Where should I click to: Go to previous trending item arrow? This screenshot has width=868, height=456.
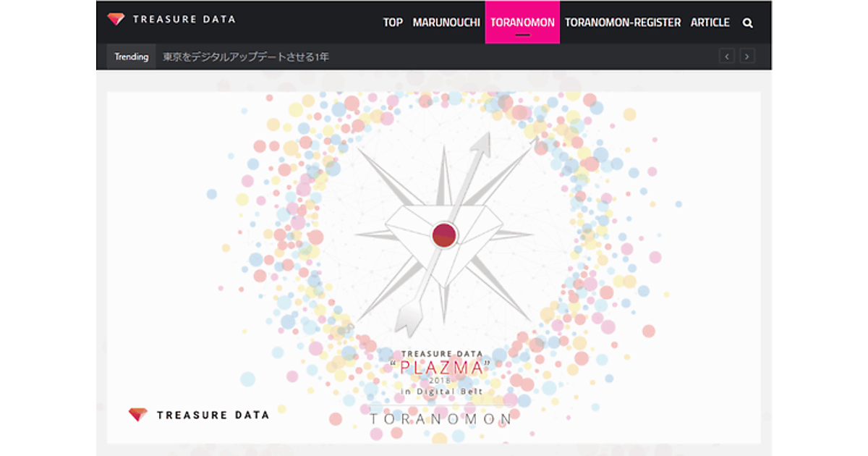(x=728, y=56)
